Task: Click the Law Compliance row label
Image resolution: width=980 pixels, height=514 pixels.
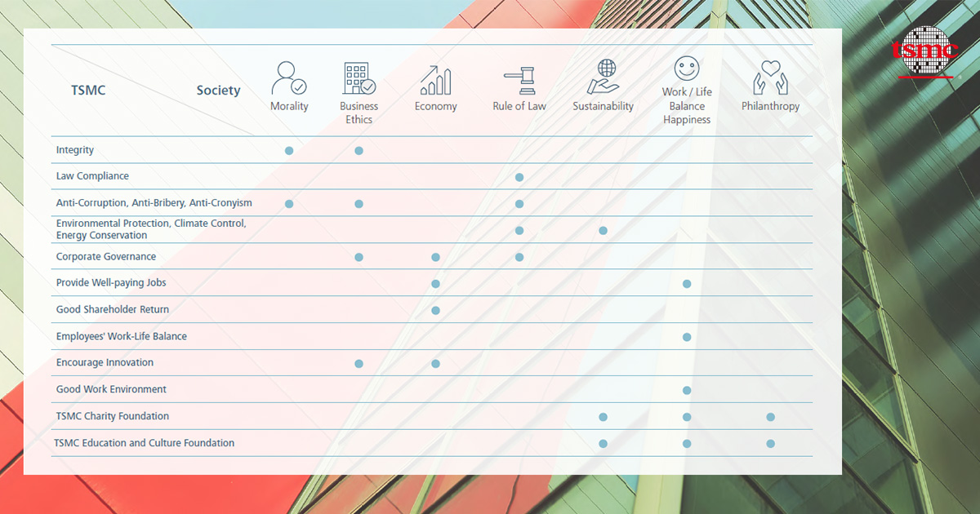Action: coord(92,176)
